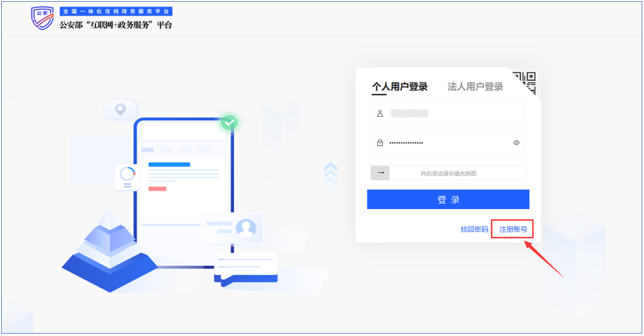This screenshot has width=644, height=336.
Task: Focus the password input field
Action: (x=448, y=143)
